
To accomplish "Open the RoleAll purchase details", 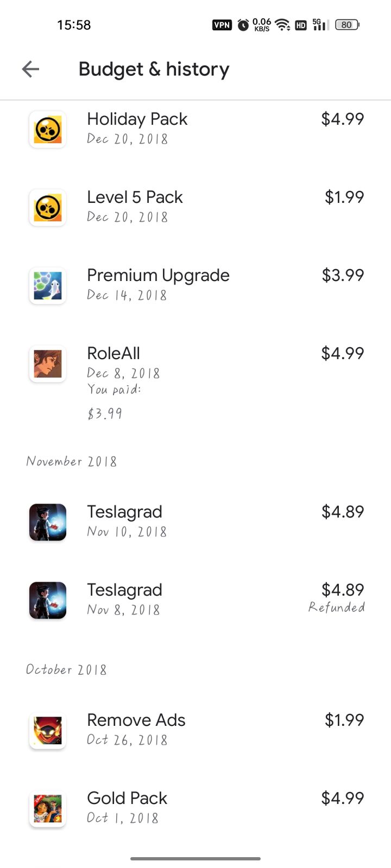I will pos(113,354).
